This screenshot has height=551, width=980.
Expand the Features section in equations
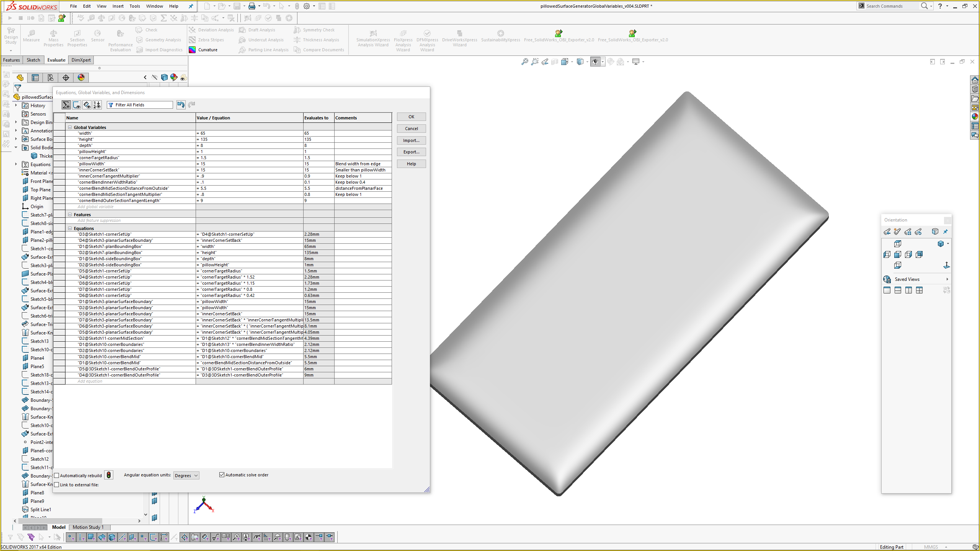pos(69,214)
